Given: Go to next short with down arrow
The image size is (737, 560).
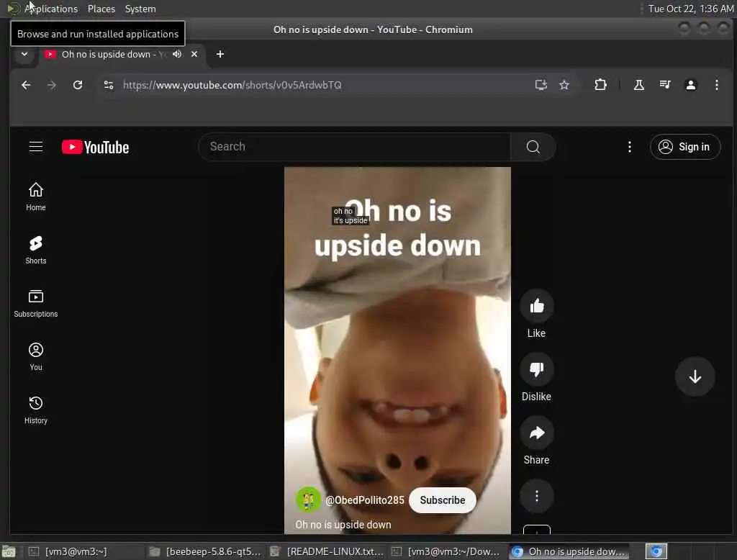Looking at the screenshot, I should [695, 376].
